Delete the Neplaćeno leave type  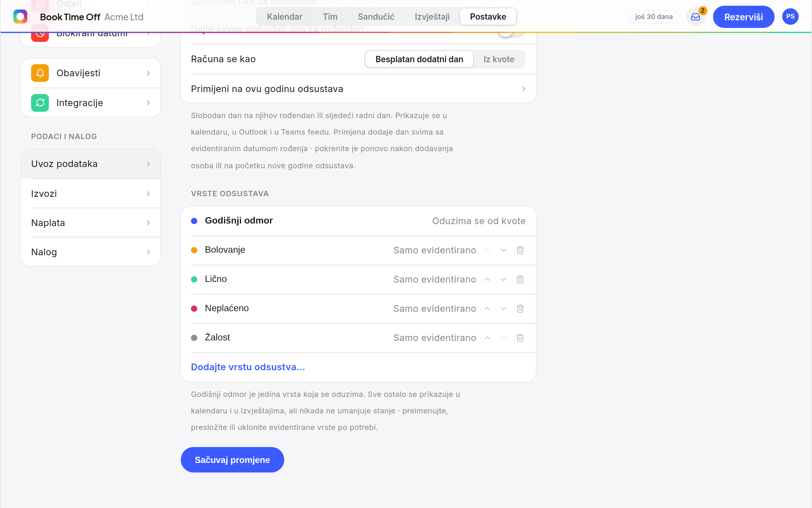[x=520, y=309]
